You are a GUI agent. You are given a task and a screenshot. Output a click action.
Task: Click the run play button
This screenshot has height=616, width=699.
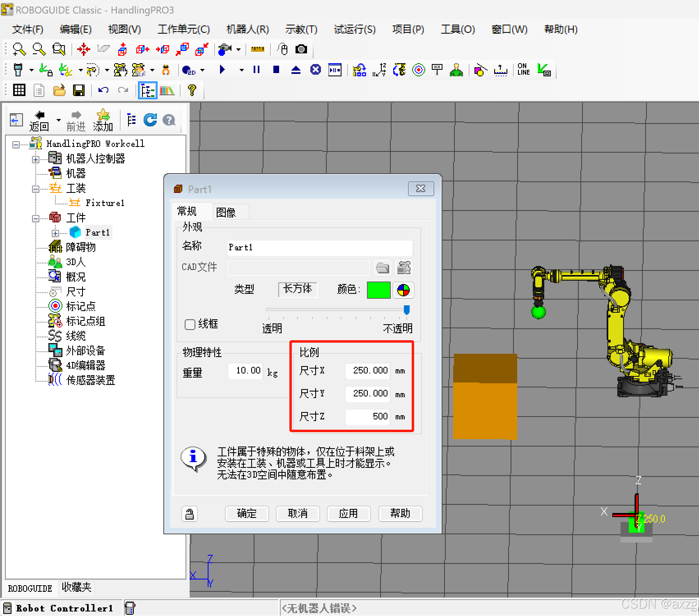[222, 70]
